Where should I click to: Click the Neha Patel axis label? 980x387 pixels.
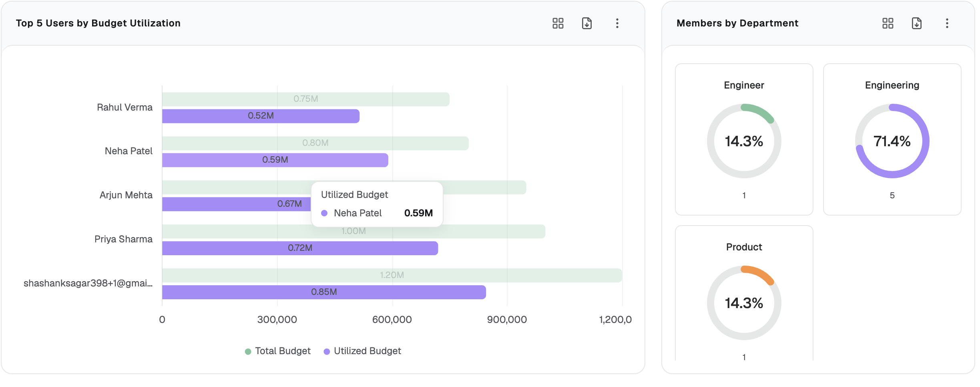(x=129, y=151)
